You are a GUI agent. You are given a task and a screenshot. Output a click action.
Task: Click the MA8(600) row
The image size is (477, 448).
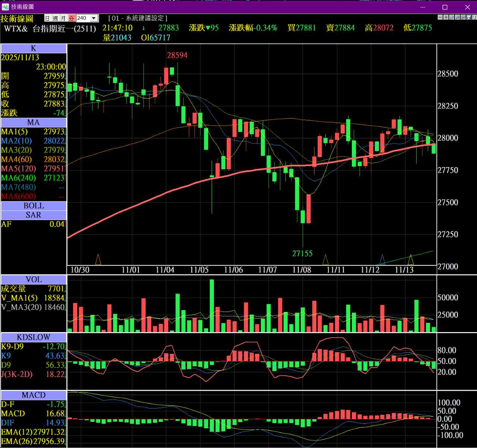click(34, 196)
